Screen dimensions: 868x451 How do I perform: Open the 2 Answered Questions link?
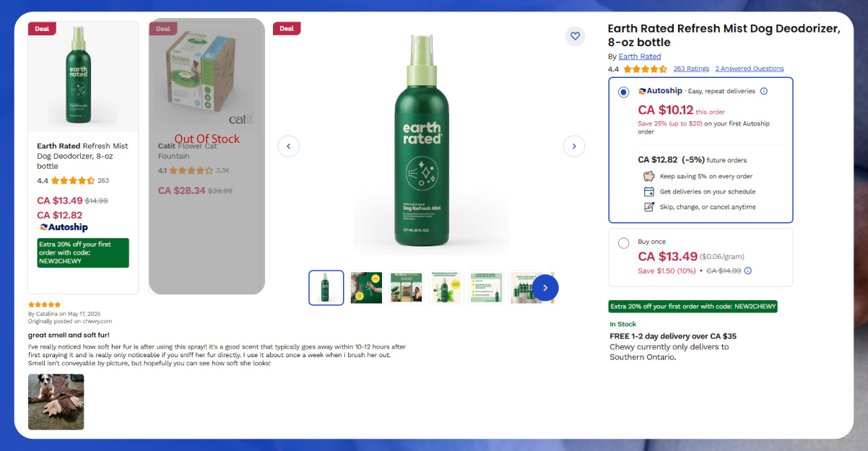tap(749, 69)
